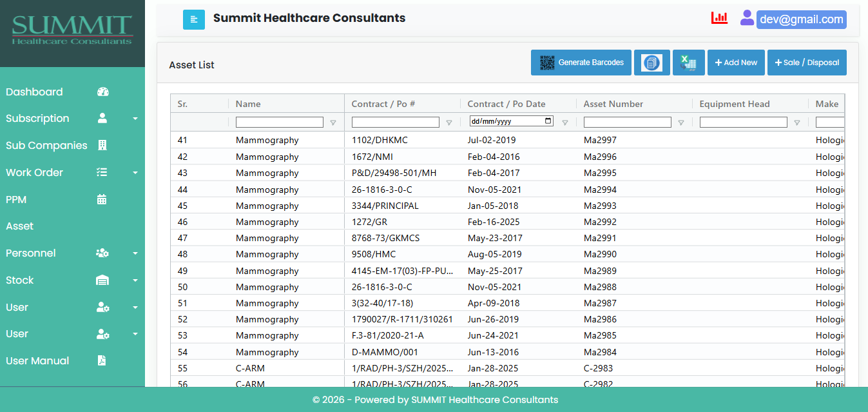
Task: Focus the Asset Number filter text box
Action: click(x=628, y=122)
